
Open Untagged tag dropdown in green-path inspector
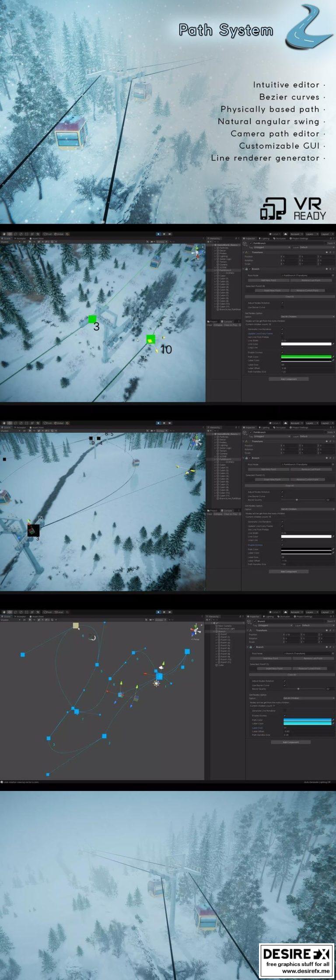[x=272, y=247]
